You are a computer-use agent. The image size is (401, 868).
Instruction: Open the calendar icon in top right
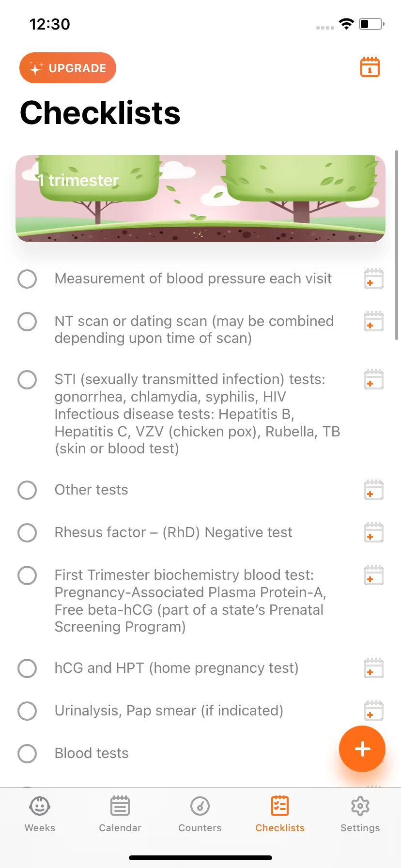click(370, 67)
